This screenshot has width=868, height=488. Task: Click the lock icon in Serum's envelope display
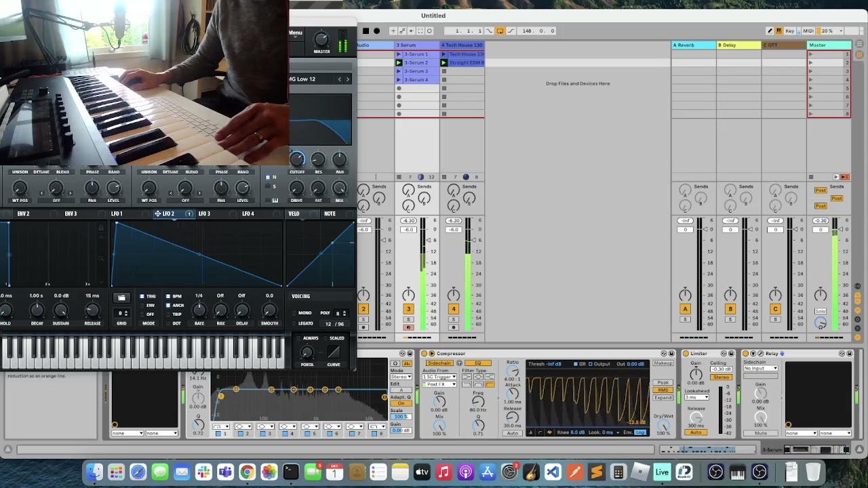101,228
